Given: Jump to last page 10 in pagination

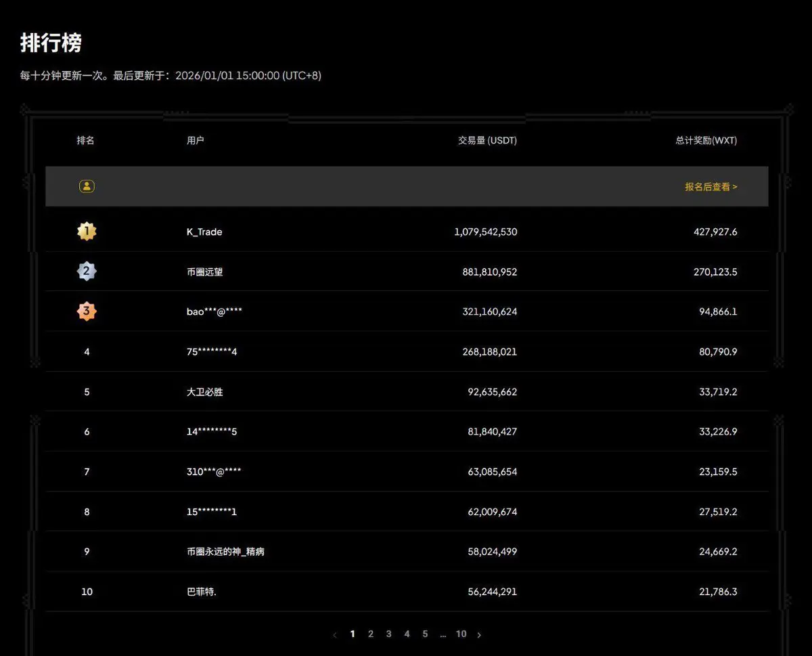Looking at the screenshot, I should [461, 634].
